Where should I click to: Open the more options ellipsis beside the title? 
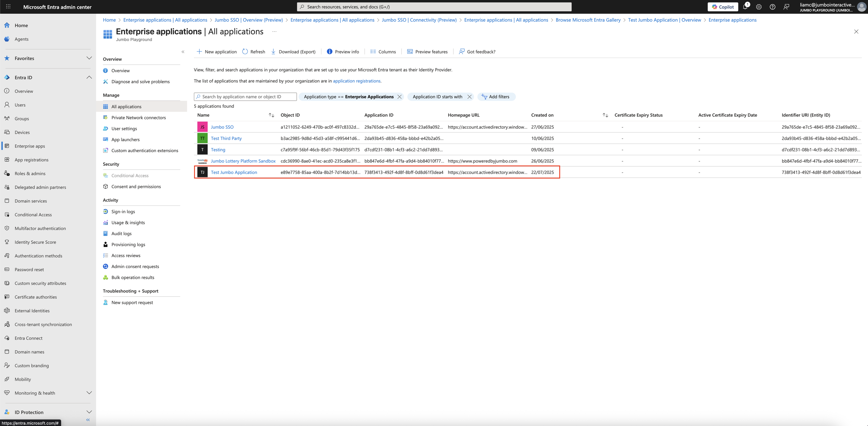click(x=274, y=32)
